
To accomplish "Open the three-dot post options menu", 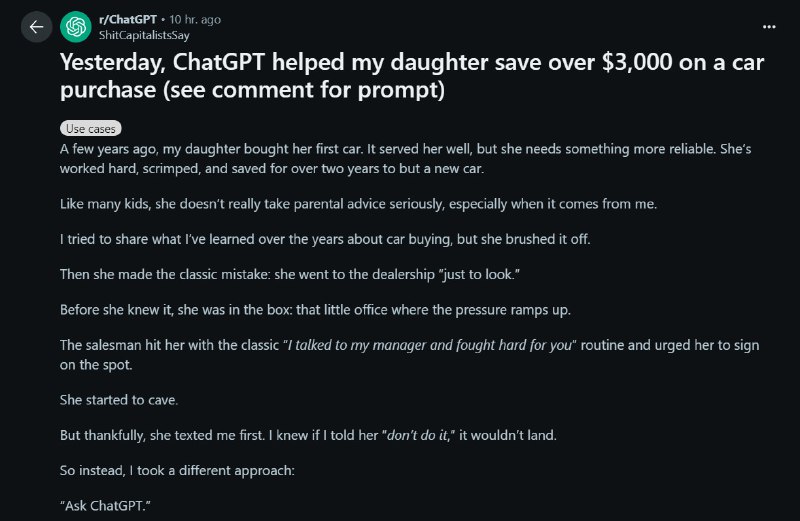I will point(769,27).
